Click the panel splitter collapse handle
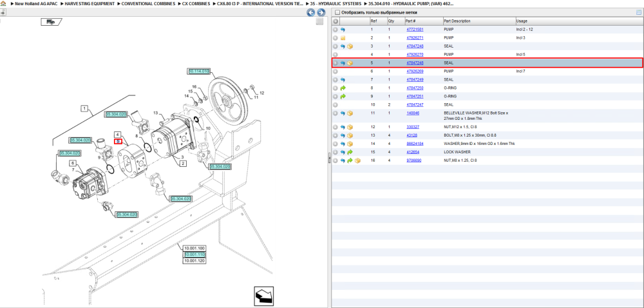Viewport: 644px width, 308px height. pyautogui.click(x=329, y=159)
